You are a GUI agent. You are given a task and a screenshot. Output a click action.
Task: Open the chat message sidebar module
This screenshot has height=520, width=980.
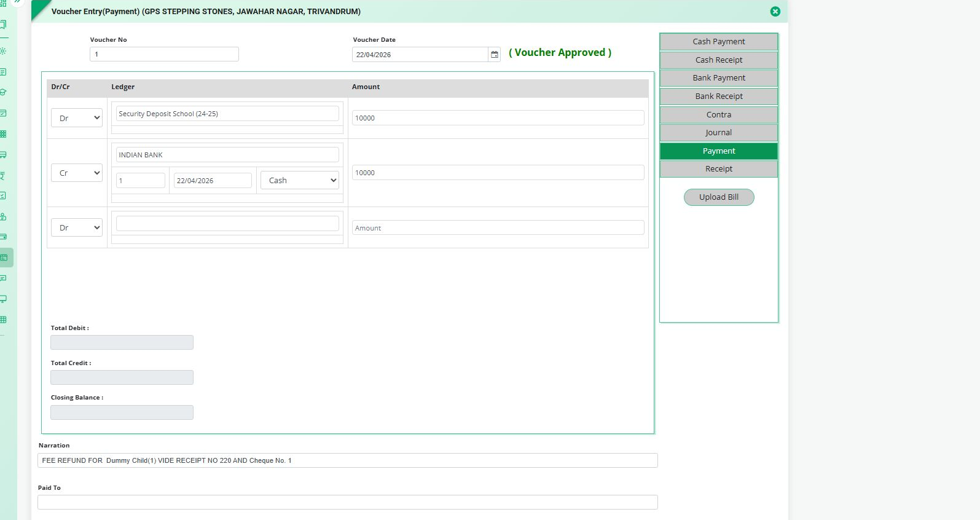pos(3,278)
